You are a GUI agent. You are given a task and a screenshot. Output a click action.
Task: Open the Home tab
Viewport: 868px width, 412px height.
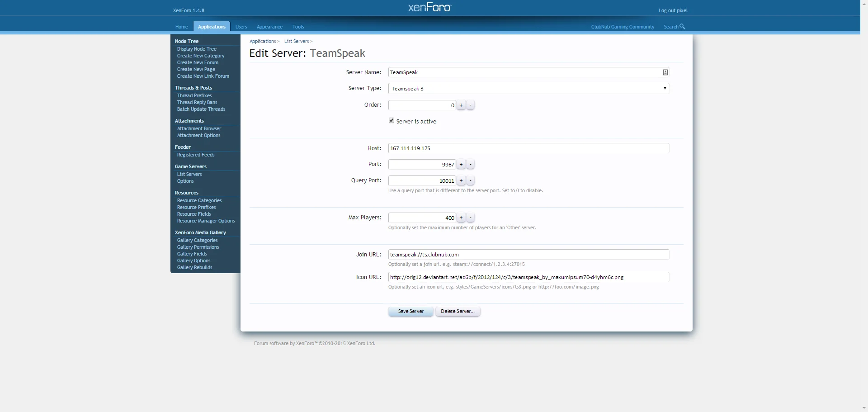pos(182,27)
